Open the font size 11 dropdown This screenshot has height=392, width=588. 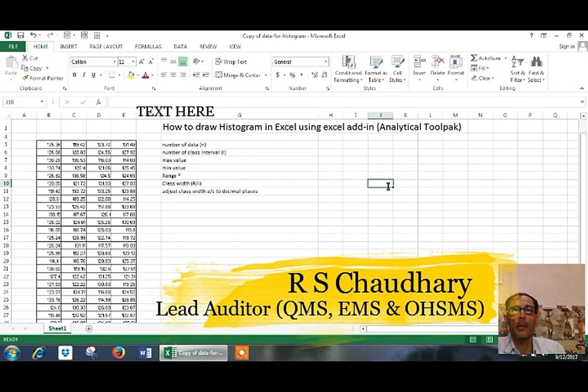click(x=133, y=62)
